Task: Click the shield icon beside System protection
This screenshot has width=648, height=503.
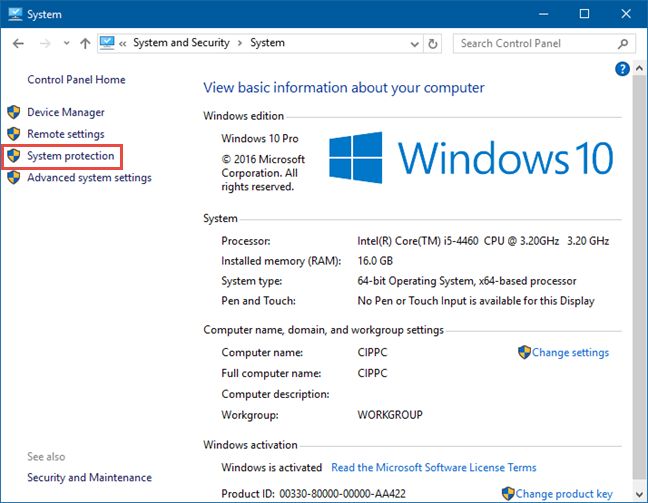Action: pyautogui.click(x=14, y=156)
